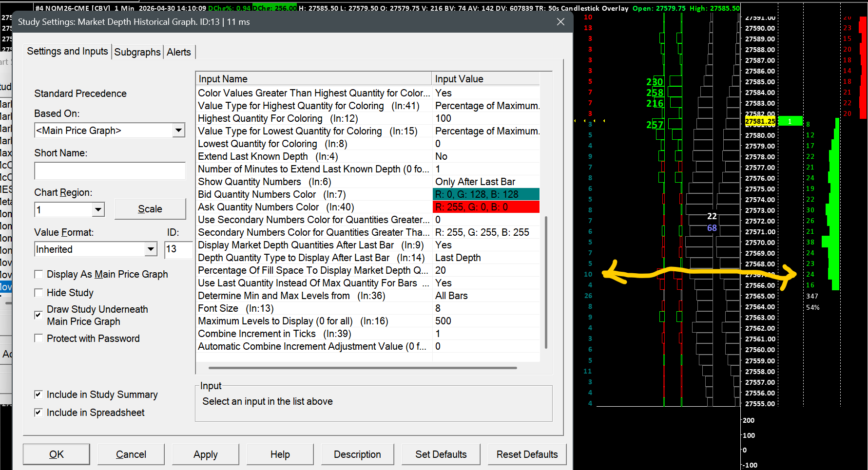This screenshot has height=470, width=868.
Task: Click the green 258 depth quantity on chart
Action: 655,93
